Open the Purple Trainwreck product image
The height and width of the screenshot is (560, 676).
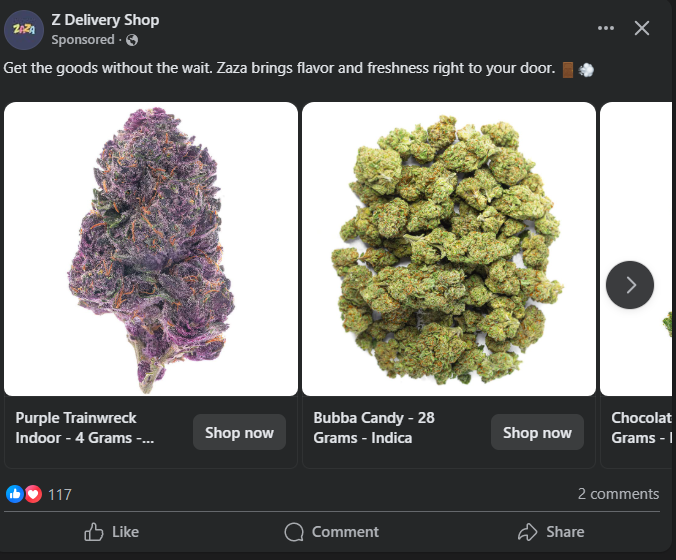pyautogui.click(x=151, y=249)
